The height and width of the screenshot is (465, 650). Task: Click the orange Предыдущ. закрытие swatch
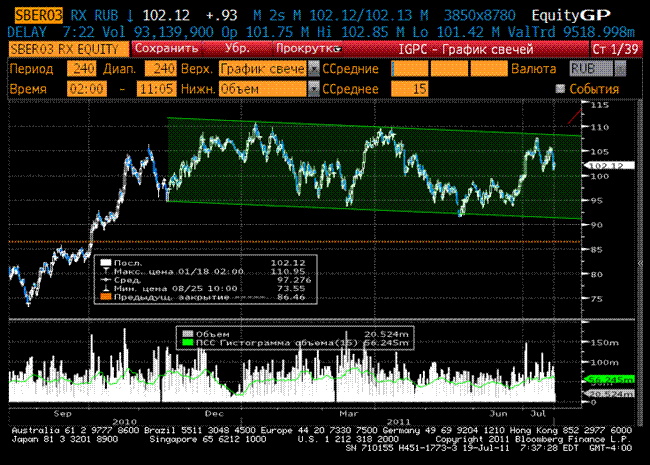click(x=106, y=297)
